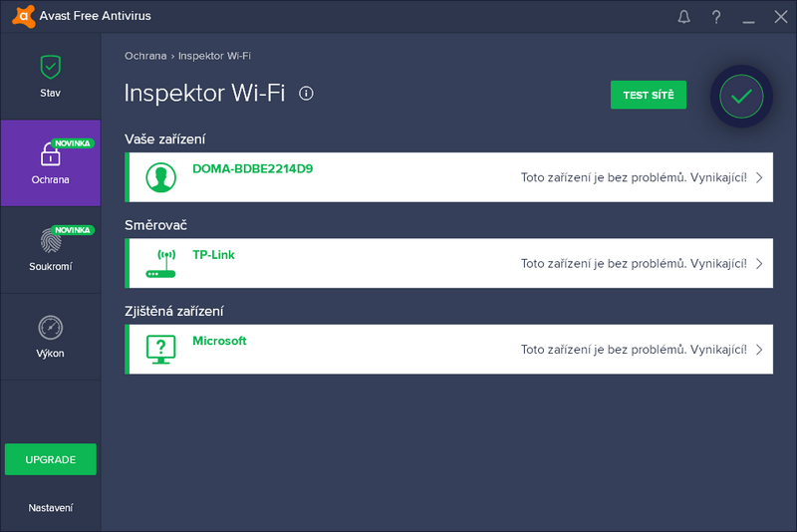Switch to the Výkon section label

click(x=51, y=353)
